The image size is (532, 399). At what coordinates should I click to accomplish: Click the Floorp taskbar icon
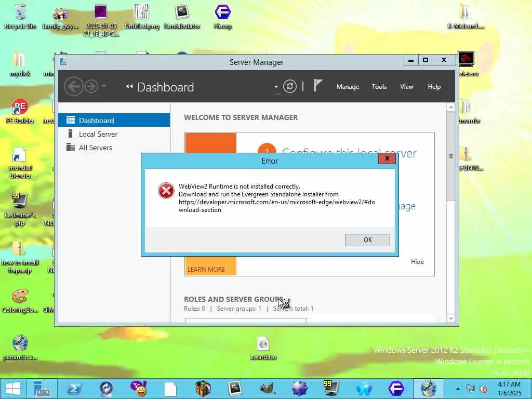396,389
